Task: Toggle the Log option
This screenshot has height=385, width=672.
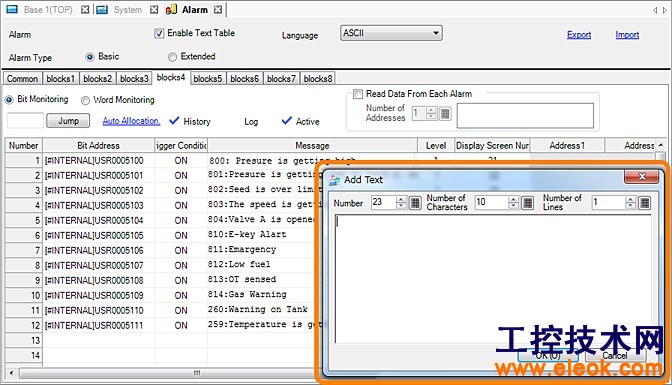Action: pyautogui.click(x=251, y=122)
